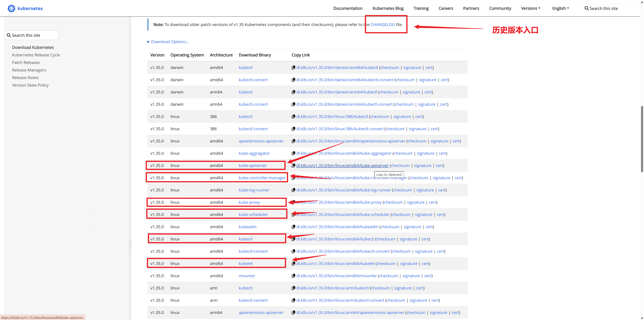Download the kube-log-runner binary link
Viewport: 644px width, 320px height.
[x=254, y=190]
